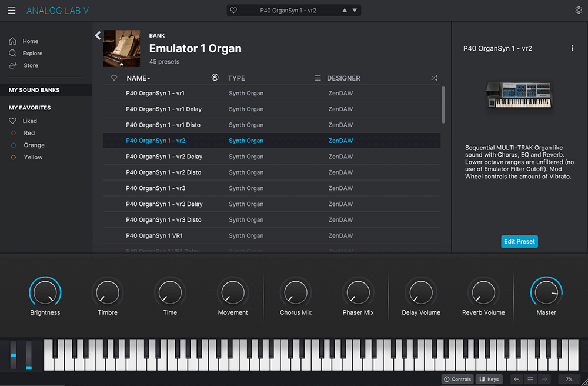Click the back chevron beside bank image

click(x=98, y=35)
